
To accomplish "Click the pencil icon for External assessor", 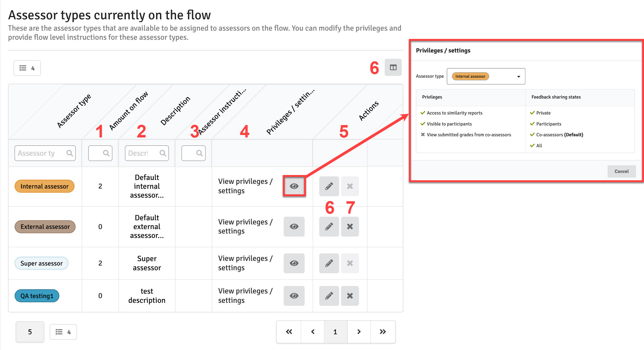I will coord(329,227).
